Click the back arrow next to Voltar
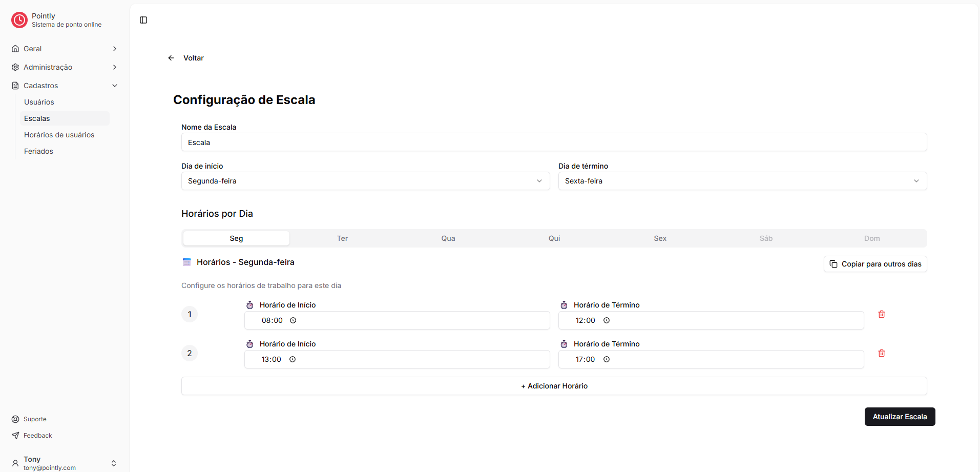This screenshot has height=472, width=980. coord(171,57)
